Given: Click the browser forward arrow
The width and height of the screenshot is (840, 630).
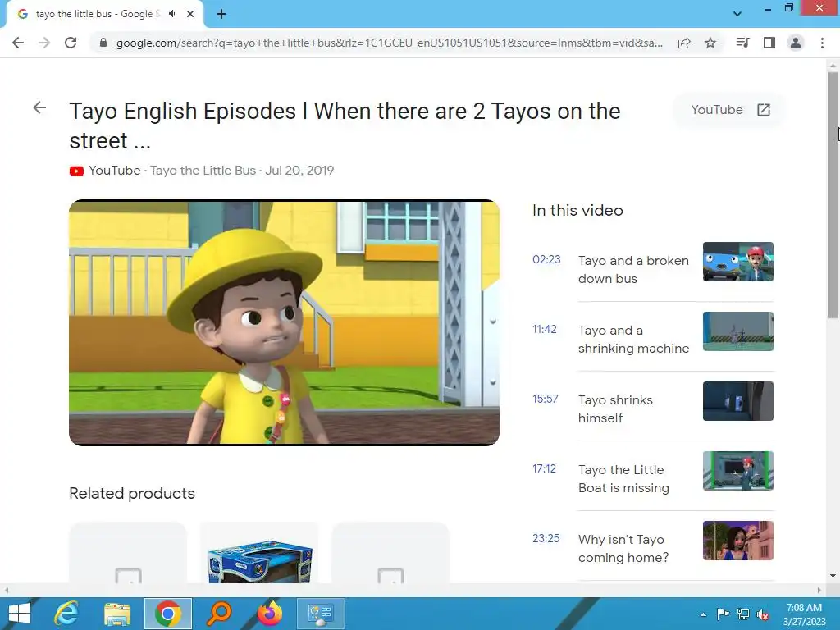Looking at the screenshot, I should click(44, 43).
